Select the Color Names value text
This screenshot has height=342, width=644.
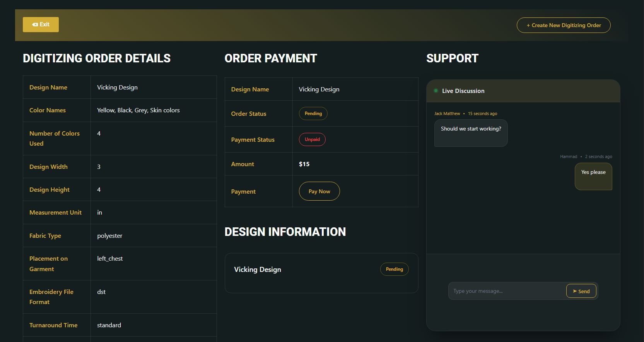click(138, 110)
